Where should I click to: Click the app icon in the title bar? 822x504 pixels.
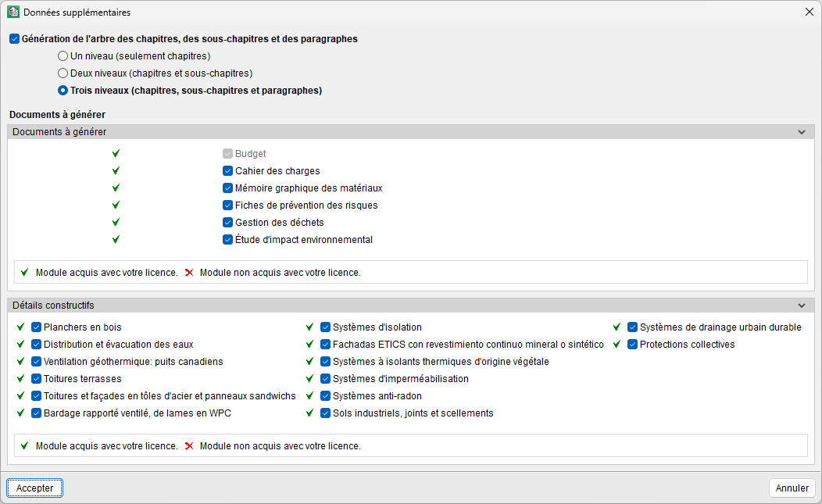coord(13,13)
